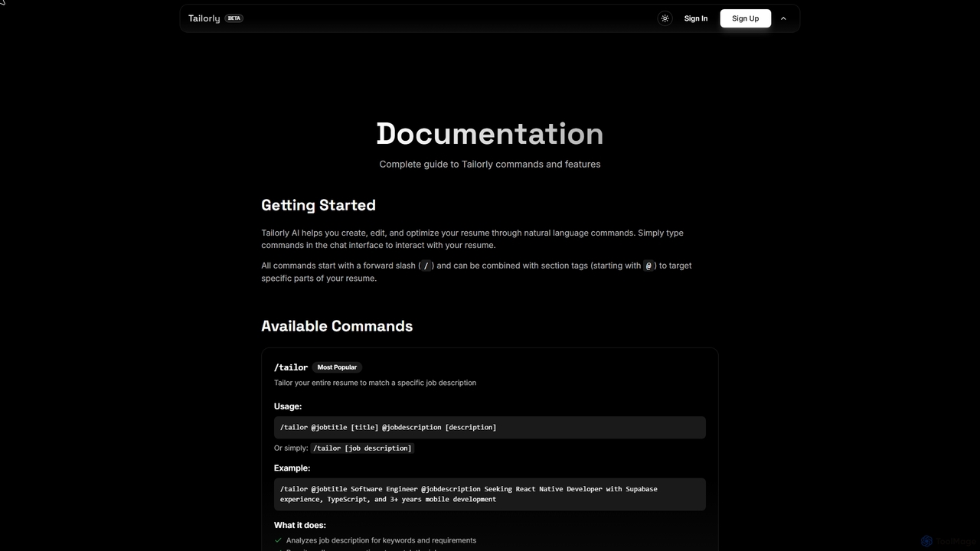Click the checkmark beside 'Analyzes job description'
This screenshot has height=551, width=980.
coord(278,540)
